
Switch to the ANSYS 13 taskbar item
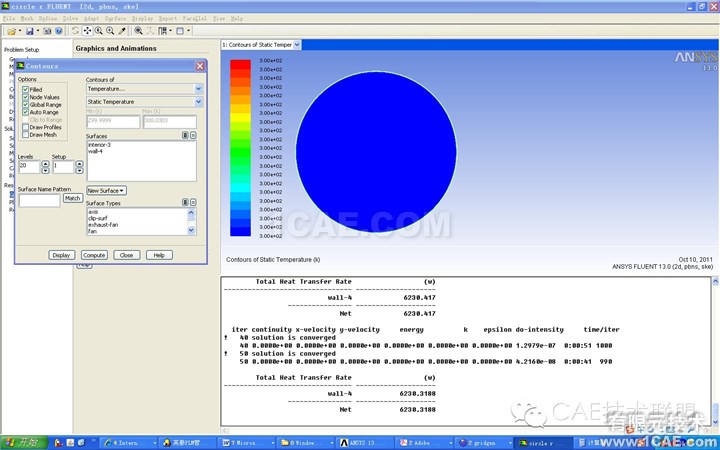[x=363, y=443]
